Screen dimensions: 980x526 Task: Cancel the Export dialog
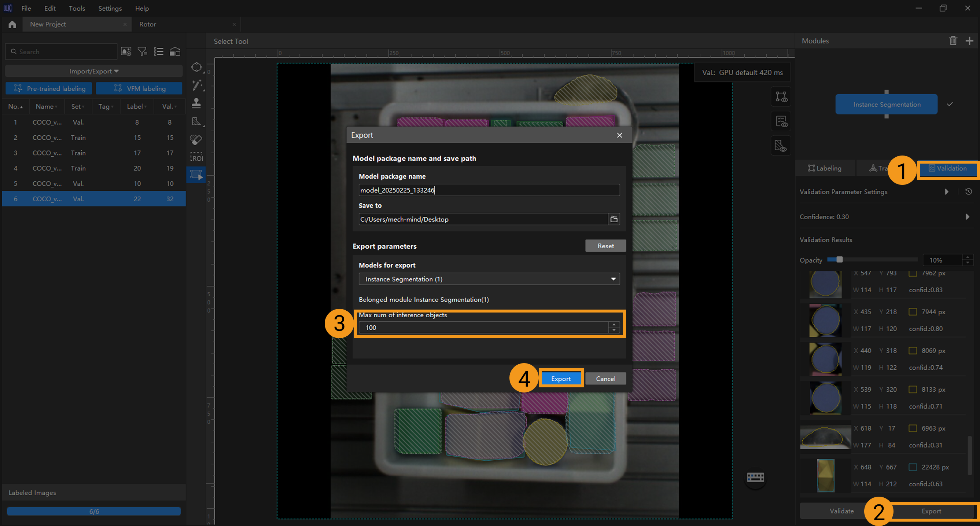[x=605, y=379]
